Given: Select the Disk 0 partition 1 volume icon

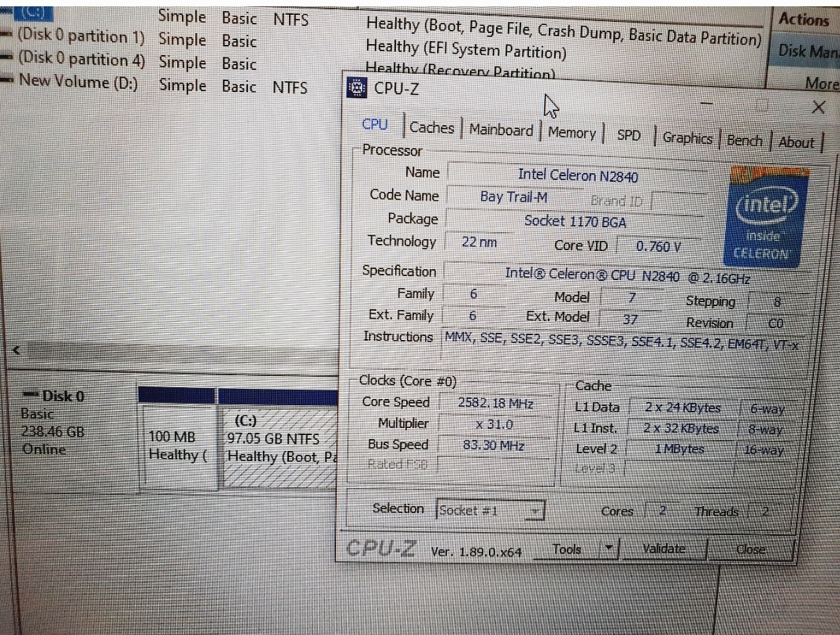Looking at the screenshot, I should click(8, 39).
